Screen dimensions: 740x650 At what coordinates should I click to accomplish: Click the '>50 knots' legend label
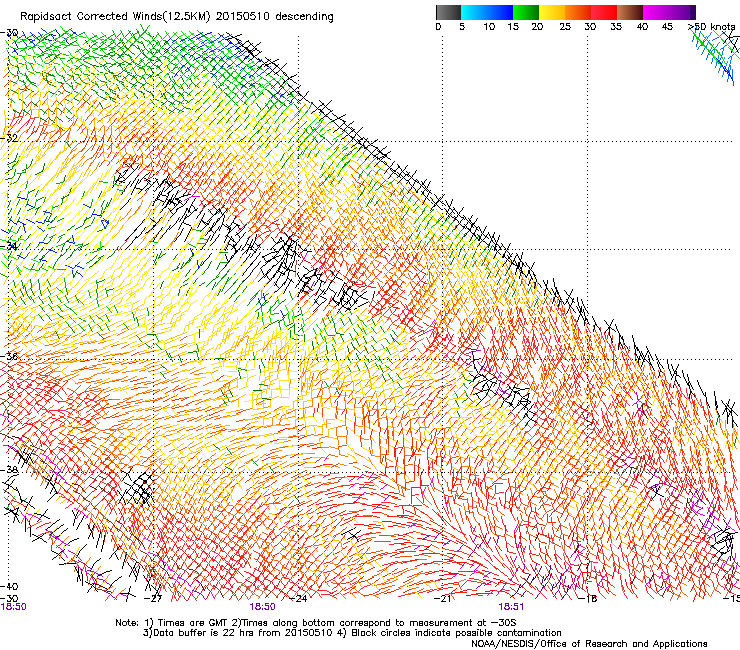click(x=711, y=27)
